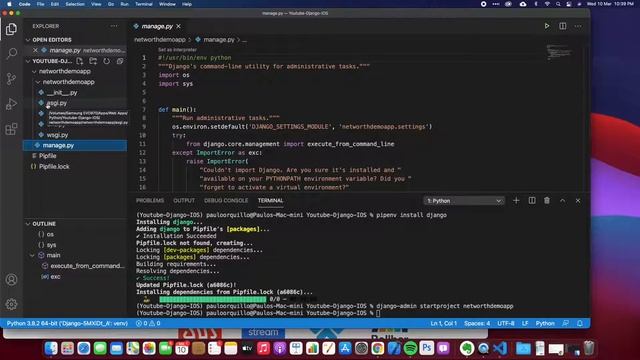Image resolution: width=640 pixels, height=360 pixels.
Task: Open the Selection menu
Action: coord(75,4)
